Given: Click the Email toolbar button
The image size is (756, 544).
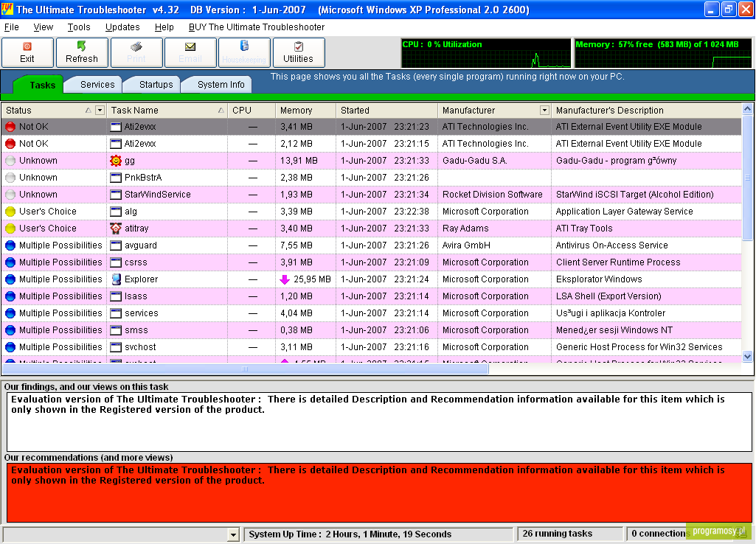Looking at the screenshot, I should pyautogui.click(x=190, y=52).
